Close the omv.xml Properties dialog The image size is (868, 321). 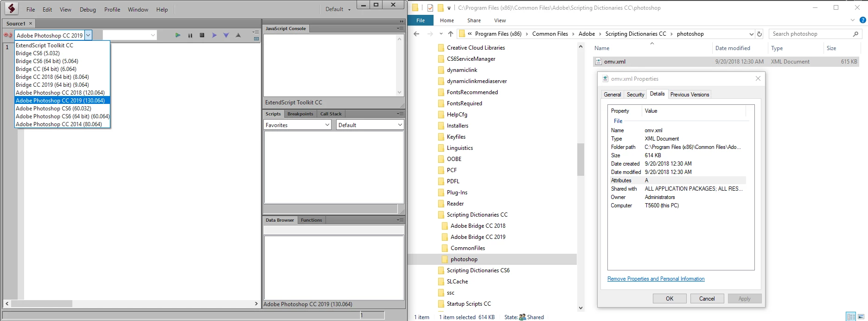click(758, 78)
